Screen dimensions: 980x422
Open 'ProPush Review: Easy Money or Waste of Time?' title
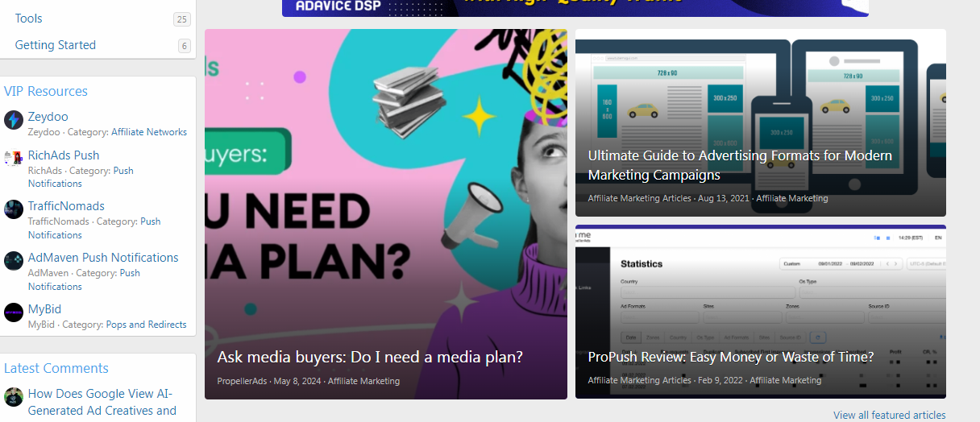pyautogui.click(x=731, y=357)
